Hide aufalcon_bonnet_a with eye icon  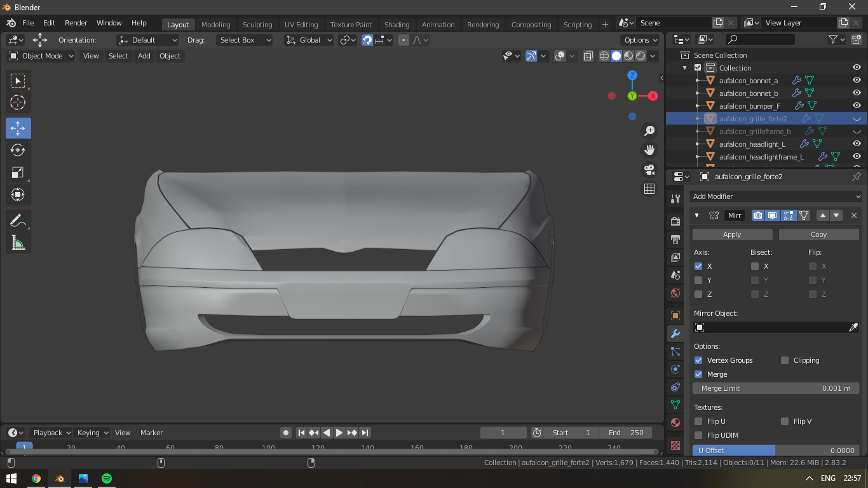(857, 81)
